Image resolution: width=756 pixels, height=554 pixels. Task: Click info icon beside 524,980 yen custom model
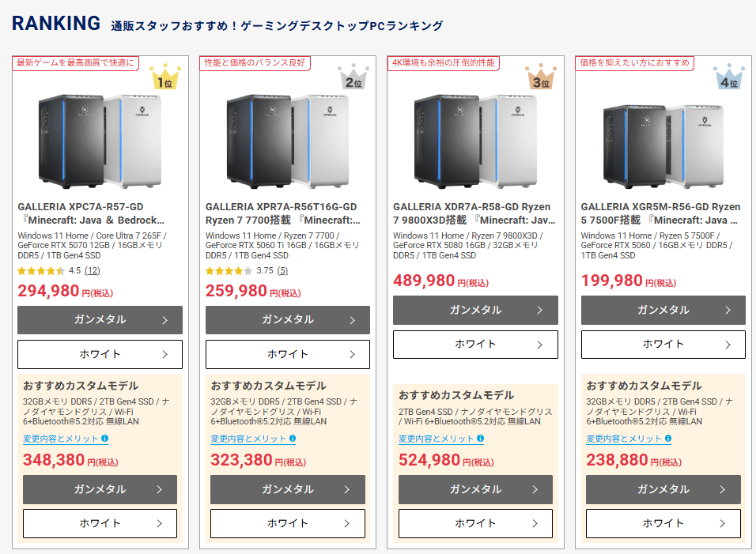480,439
